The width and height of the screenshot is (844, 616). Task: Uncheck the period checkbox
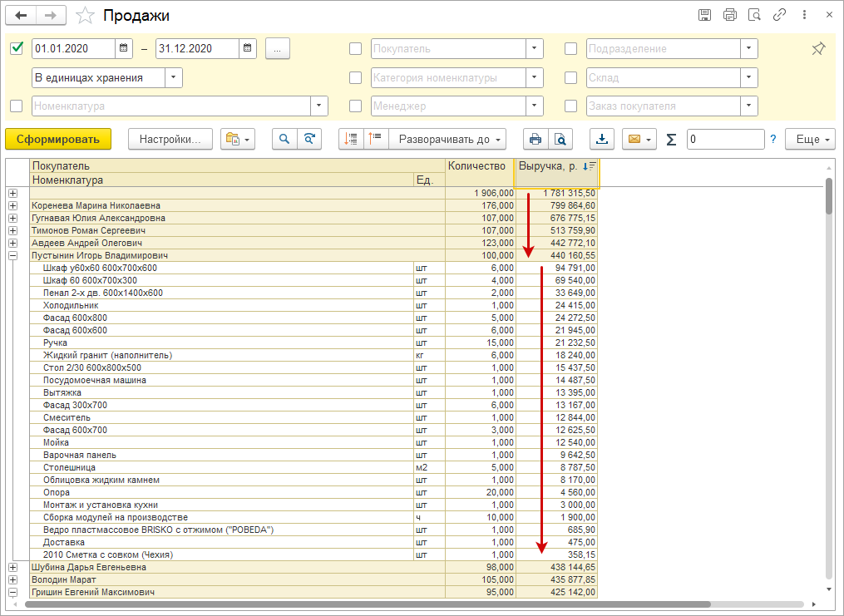(17, 48)
